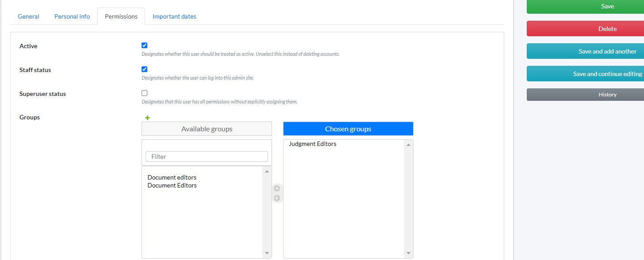
Task: Switch to the General tab
Action: click(x=28, y=16)
